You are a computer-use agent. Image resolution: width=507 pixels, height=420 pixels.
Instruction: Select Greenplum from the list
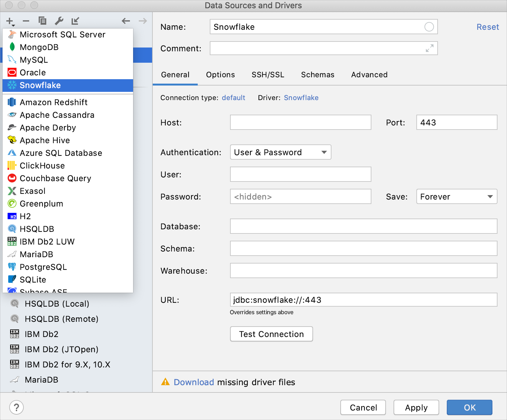point(68,204)
